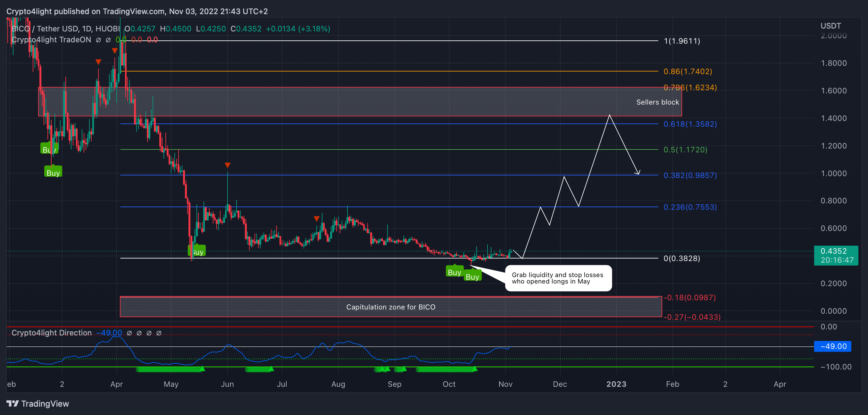This screenshot has width=868, height=415.
Task: Click the 1.0000 tick on the price axis
Action: tap(834, 173)
